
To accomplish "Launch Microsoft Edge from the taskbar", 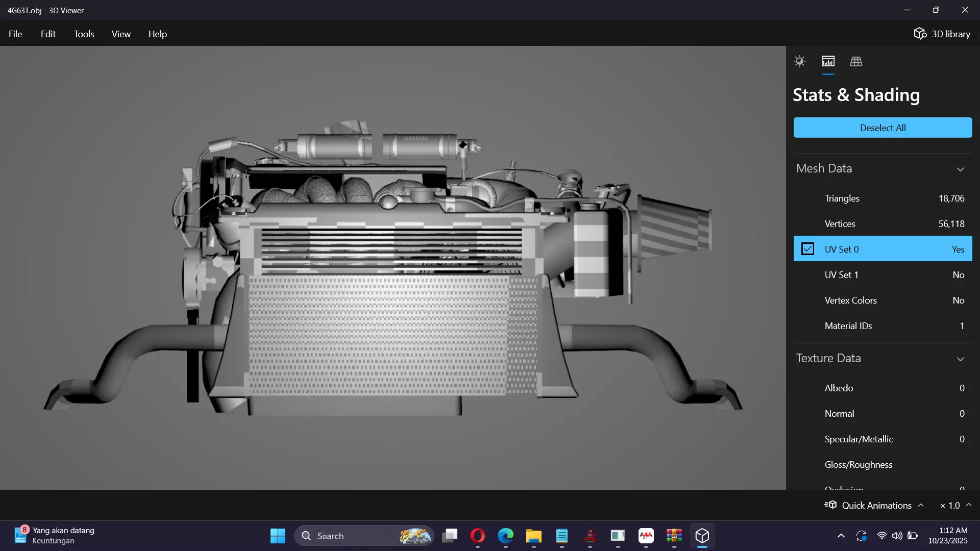I will [506, 536].
